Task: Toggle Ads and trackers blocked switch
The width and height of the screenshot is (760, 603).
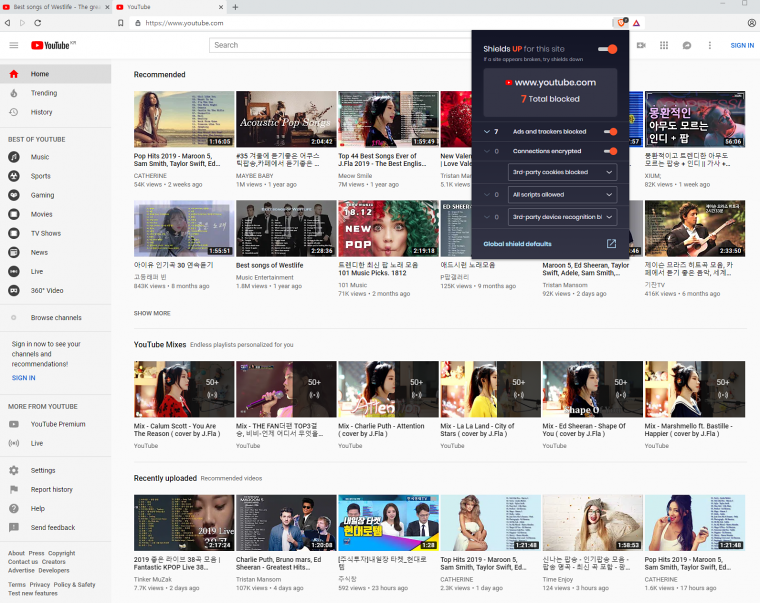Action: [611, 131]
